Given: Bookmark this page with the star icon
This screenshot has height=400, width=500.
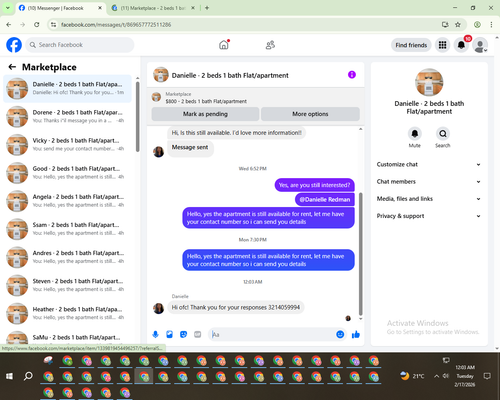Looking at the screenshot, I should (458, 25).
